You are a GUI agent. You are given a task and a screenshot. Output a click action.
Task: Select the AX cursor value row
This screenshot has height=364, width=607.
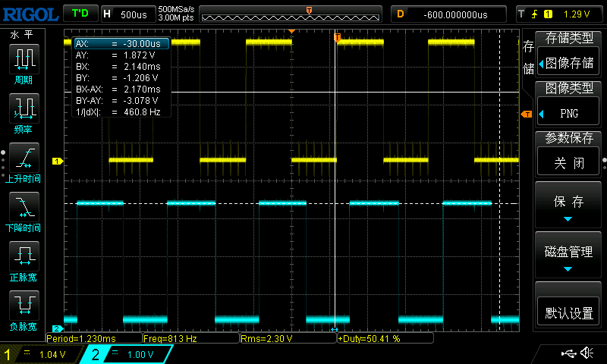(121, 44)
